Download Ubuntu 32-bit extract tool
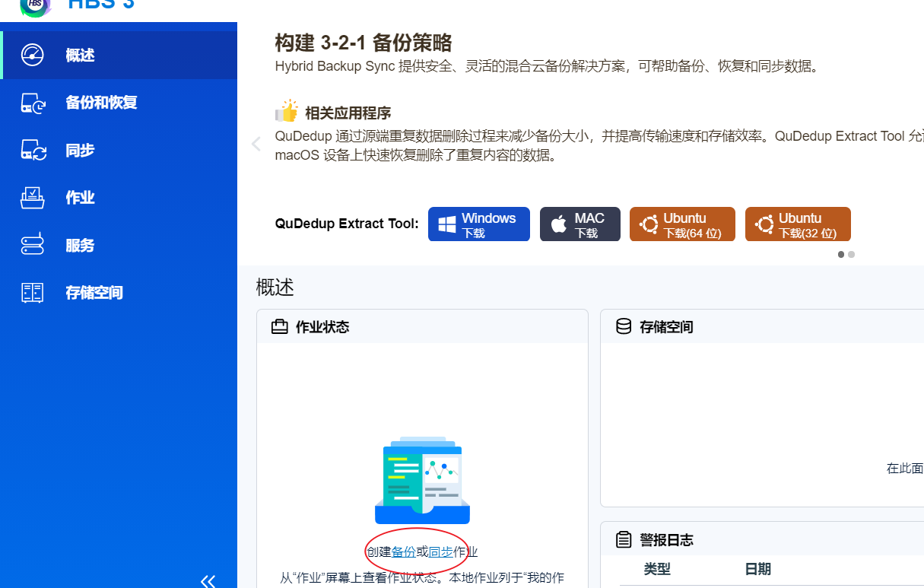Viewport: 924px width, 588px height. [798, 224]
